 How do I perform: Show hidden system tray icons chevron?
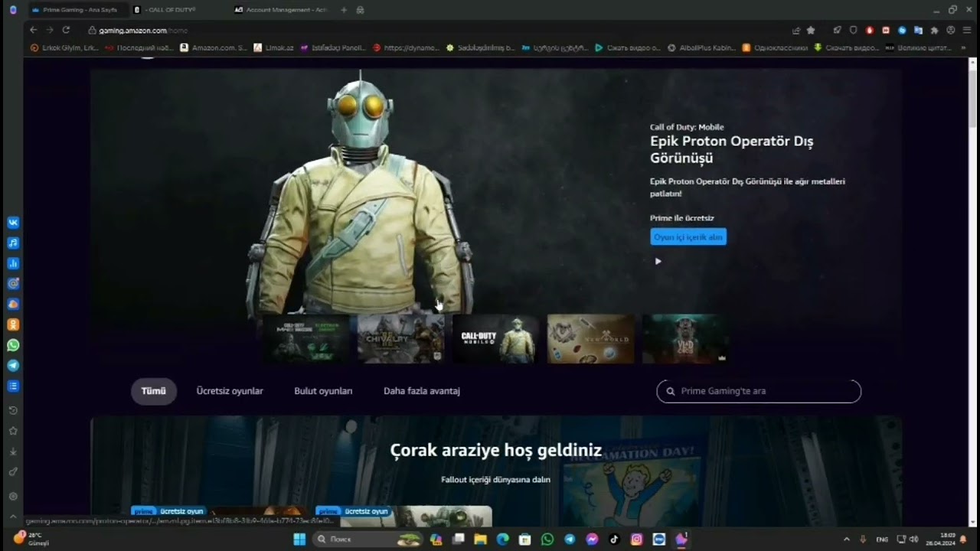pyautogui.click(x=846, y=540)
